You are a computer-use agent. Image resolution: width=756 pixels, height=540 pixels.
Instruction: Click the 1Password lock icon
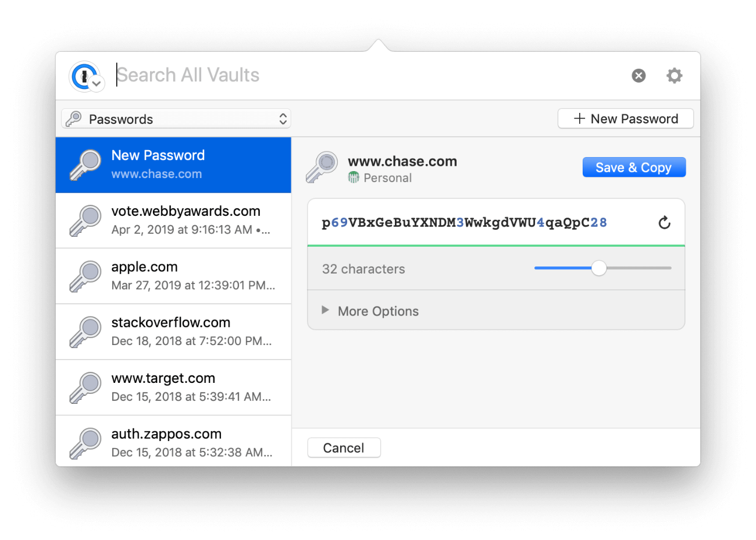[x=83, y=76]
